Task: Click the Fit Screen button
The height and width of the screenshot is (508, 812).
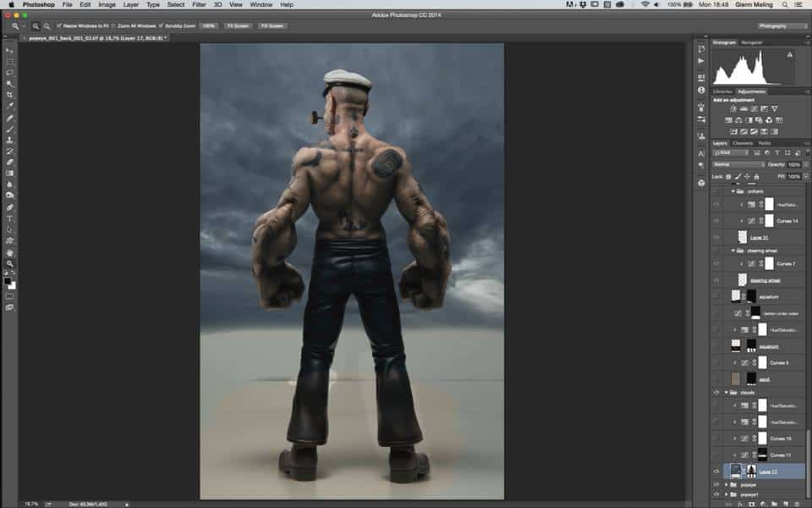Action: click(236, 26)
